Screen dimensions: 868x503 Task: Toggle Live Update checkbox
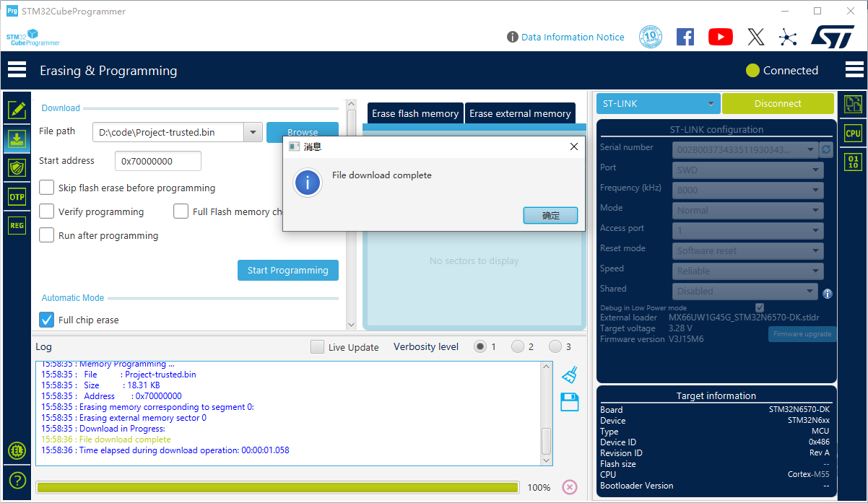(317, 347)
